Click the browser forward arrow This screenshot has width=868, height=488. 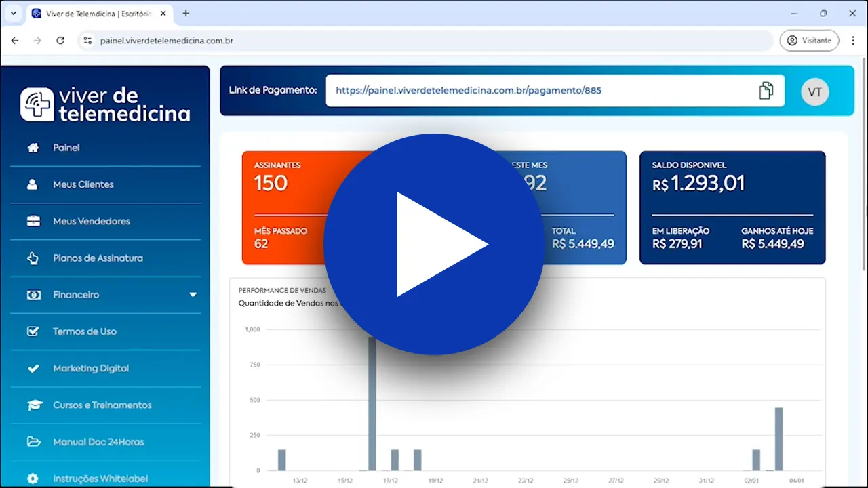pyautogui.click(x=37, y=41)
